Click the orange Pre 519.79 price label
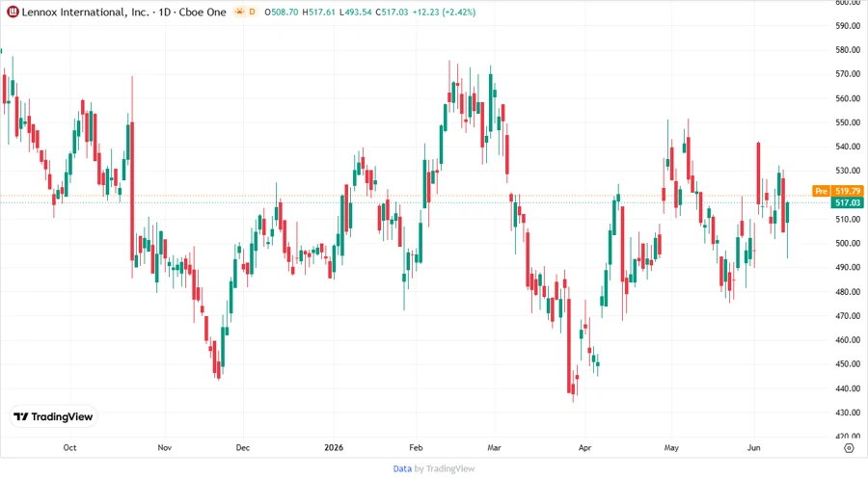868x480 pixels. click(x=837, y=191)
